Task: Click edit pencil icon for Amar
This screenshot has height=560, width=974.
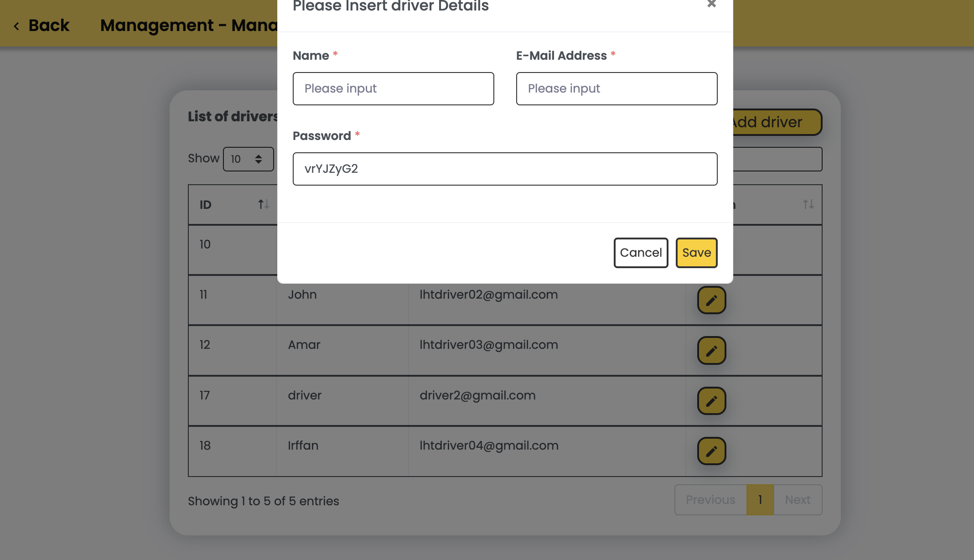Action: click(x=711, y=350)
